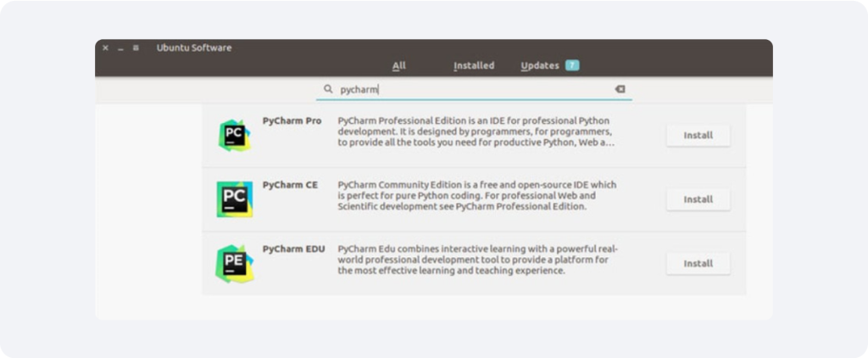Focus the search field containing pycharm
This screenshot has width=868, height=358.
pyautogui.click(x=474, y=89)
